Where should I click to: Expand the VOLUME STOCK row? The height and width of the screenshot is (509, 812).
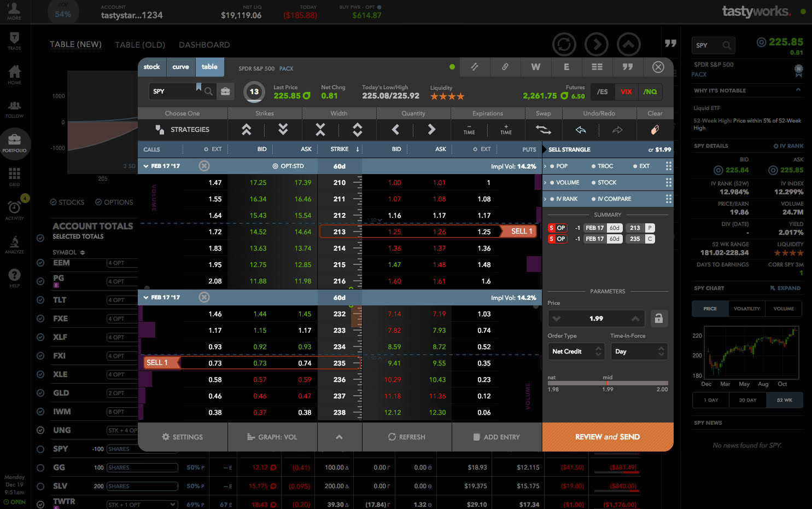(x=545, y=182)
